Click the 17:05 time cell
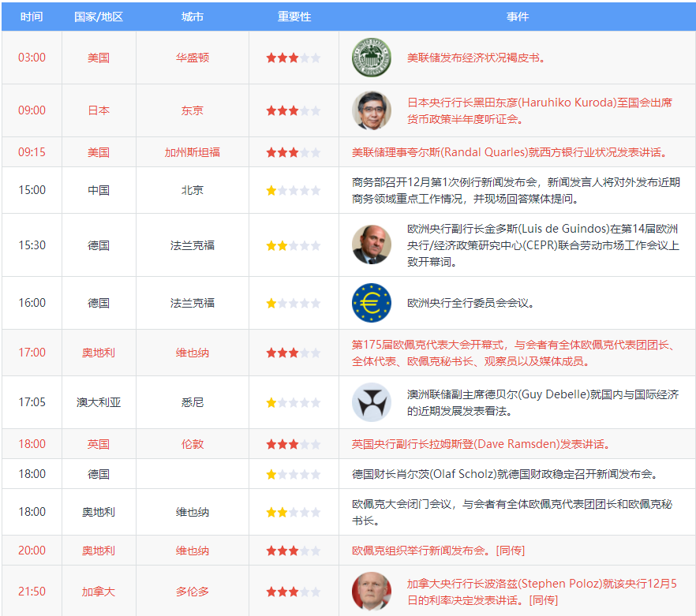 [32, 402]
